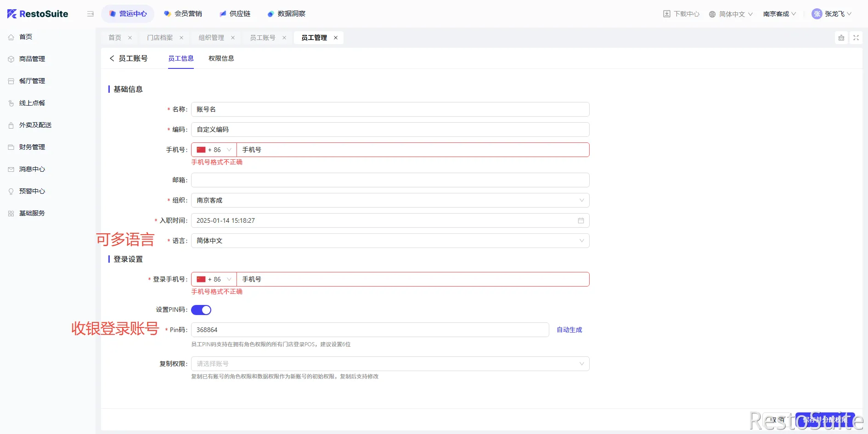Open 下载中心 download icon
Screen dimensions: 868x434
point(667,14)
